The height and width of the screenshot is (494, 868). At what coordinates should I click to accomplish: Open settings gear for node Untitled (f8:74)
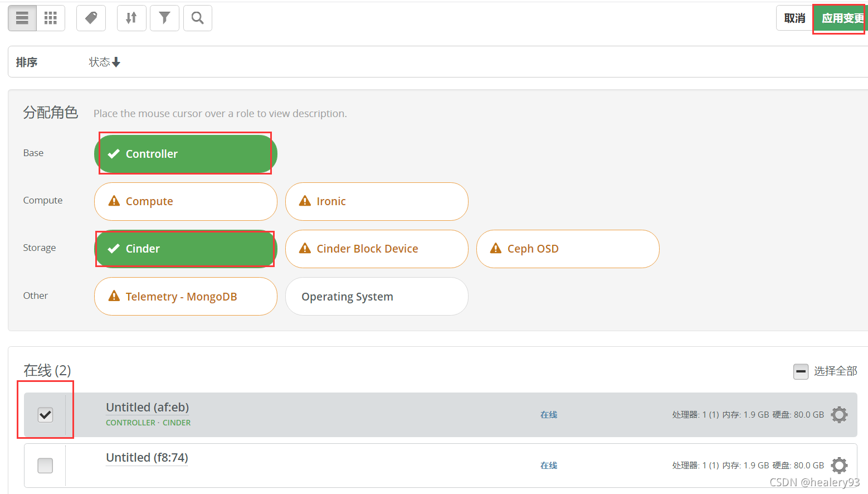point(838,465)
